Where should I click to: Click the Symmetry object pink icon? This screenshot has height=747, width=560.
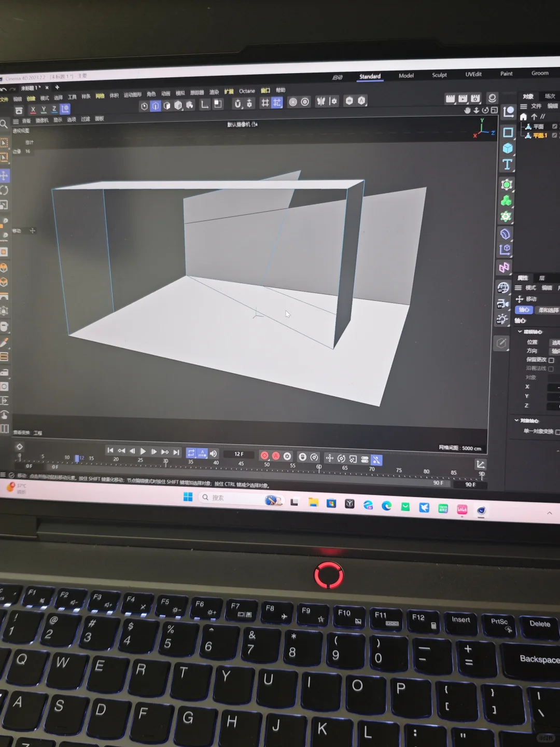504,267
